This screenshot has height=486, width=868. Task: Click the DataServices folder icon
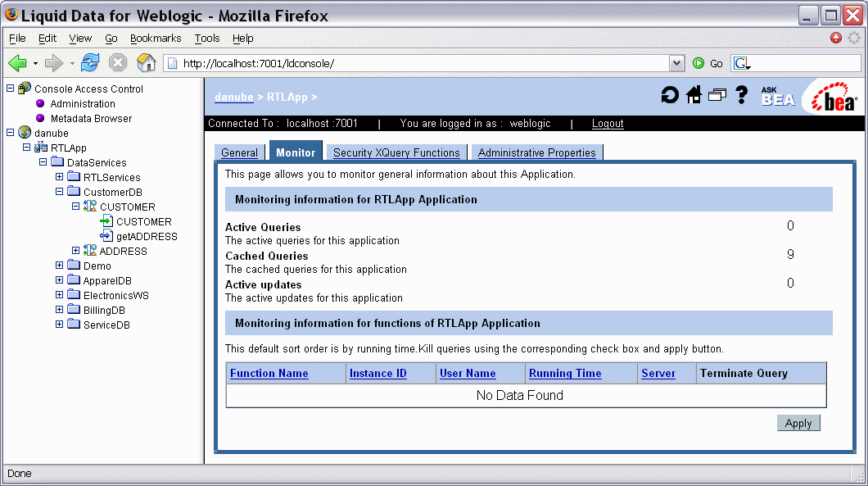[x=57, y=161]
